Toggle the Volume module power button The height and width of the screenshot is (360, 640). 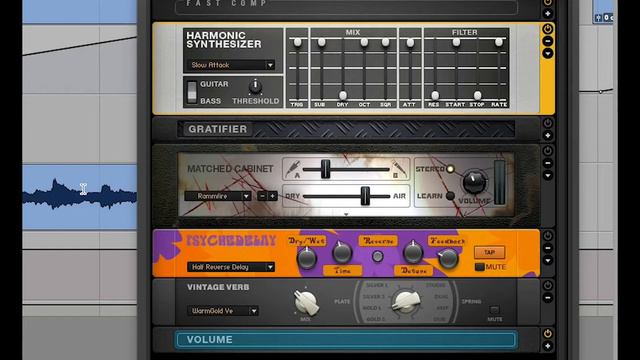(x=548, y=333)
